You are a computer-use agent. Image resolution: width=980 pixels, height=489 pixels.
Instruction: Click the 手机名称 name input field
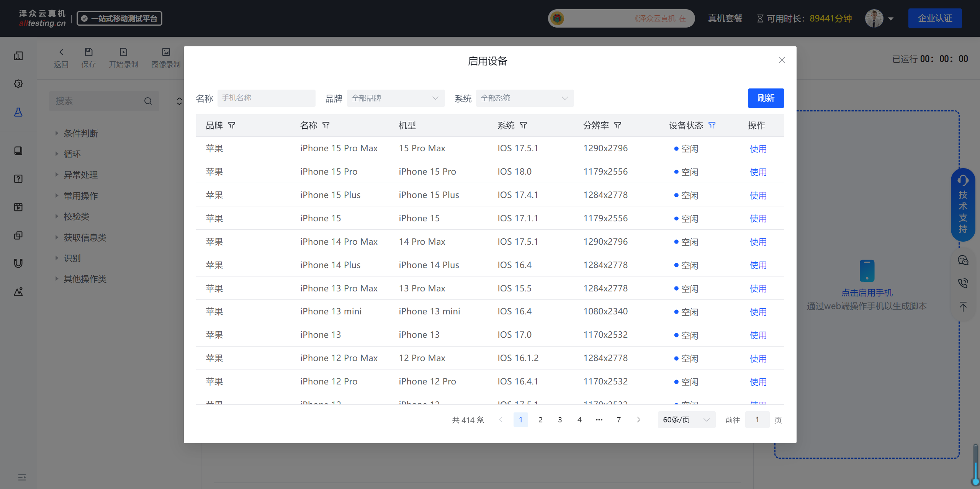coord(266,98)
